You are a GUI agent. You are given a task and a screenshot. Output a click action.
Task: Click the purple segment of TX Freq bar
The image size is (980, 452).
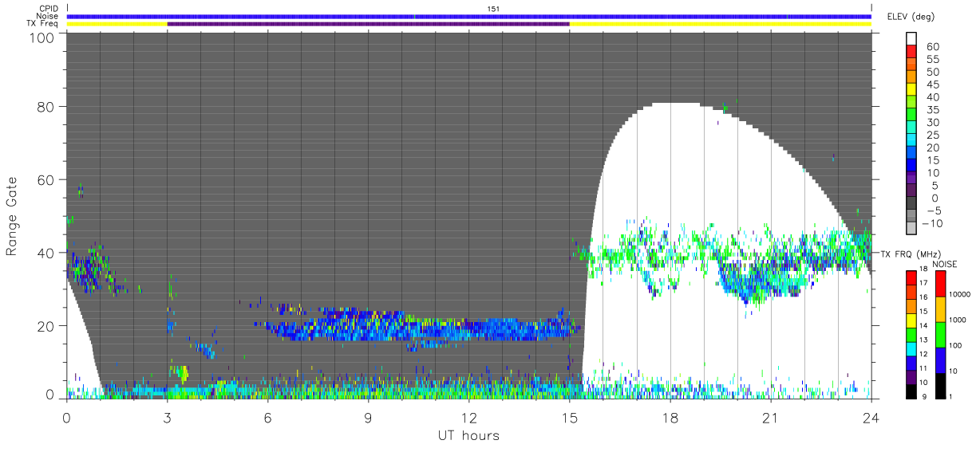[368, 24]
